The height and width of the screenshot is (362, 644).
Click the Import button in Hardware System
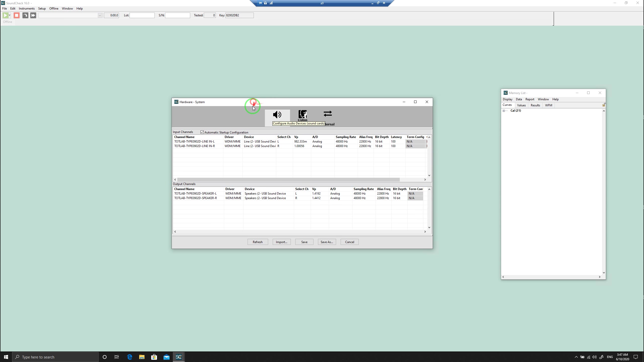(282, 242)
